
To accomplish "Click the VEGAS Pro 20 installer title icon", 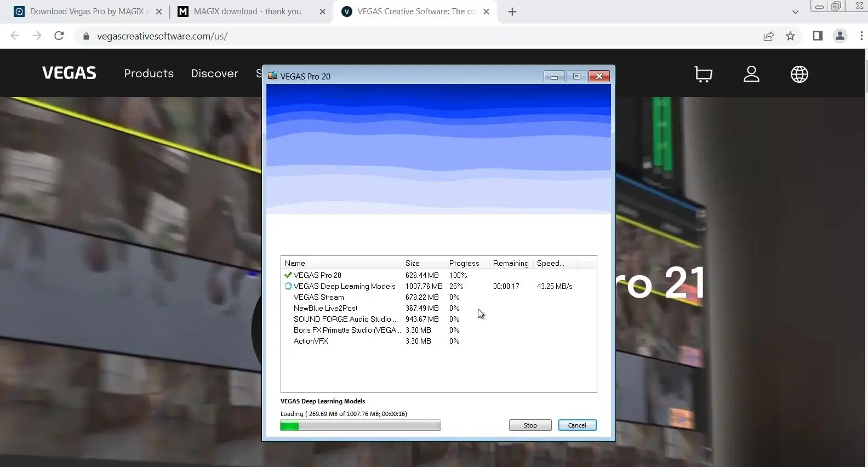I will [272, 76].
